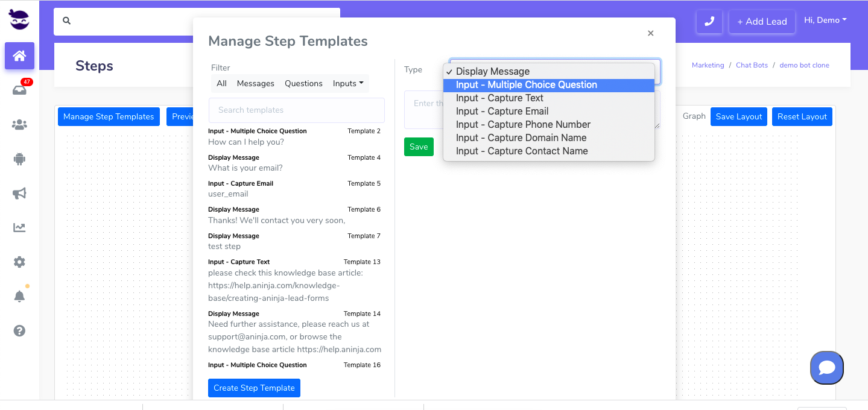Image resolution: width=868 pixels, height=410 pixels.
Task: Expand the Inputs filter dropdown
Action: (348, 83)
